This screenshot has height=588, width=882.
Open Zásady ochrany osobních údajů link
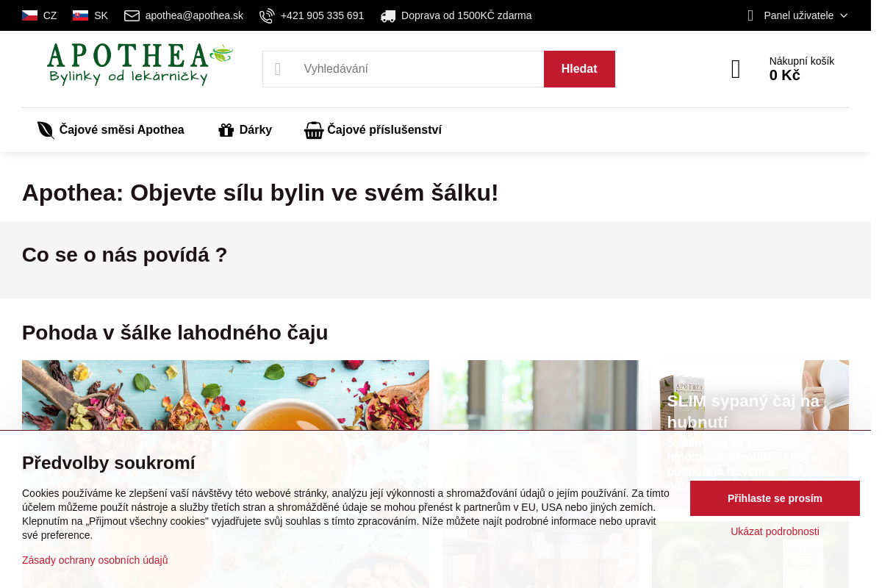pos(95,560)
